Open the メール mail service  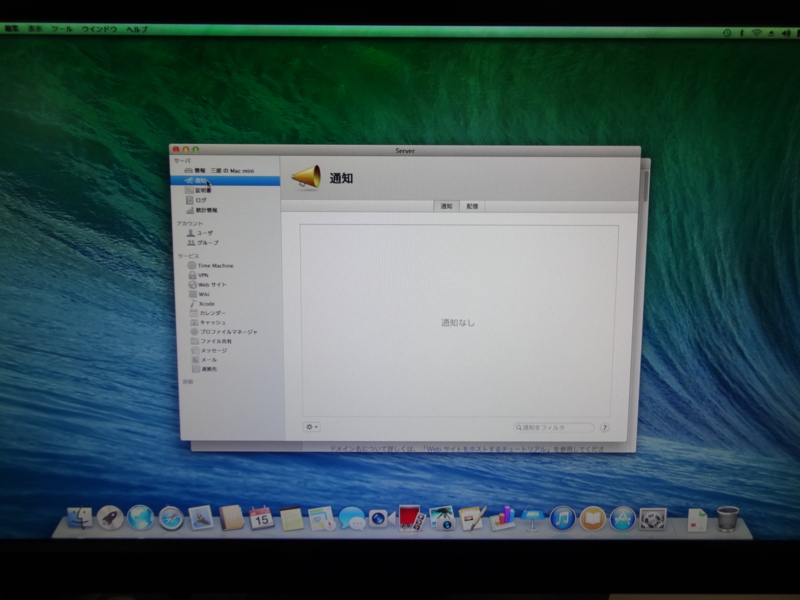204,360
